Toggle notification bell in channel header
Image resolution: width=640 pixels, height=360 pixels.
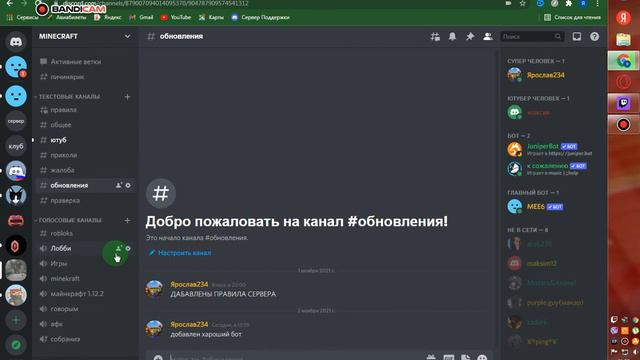click(452, 37)
